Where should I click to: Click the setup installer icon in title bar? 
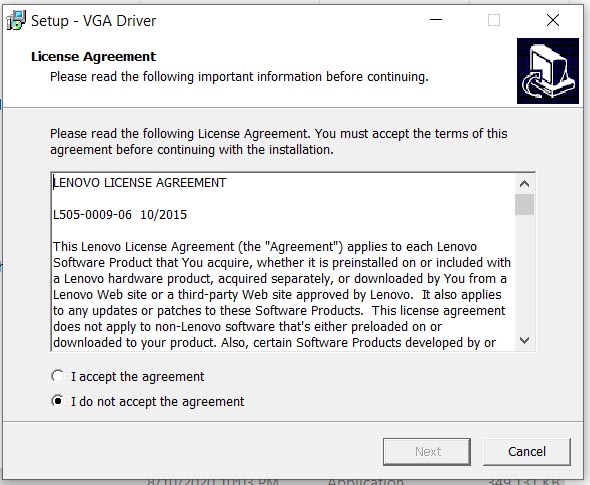pyautogui.click(x=16, y=20)
